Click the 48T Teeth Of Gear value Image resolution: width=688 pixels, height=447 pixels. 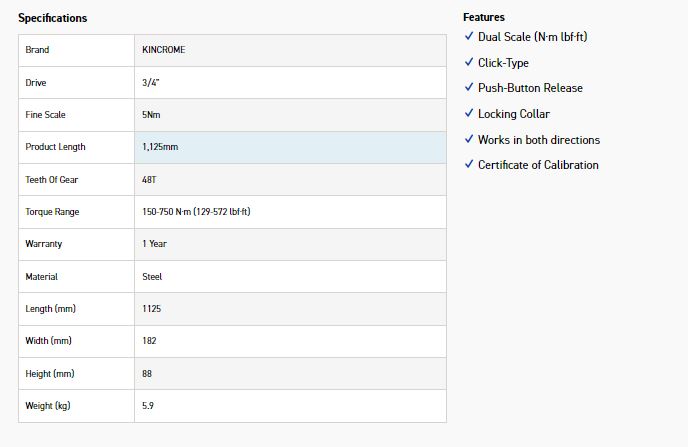[151, 180]
